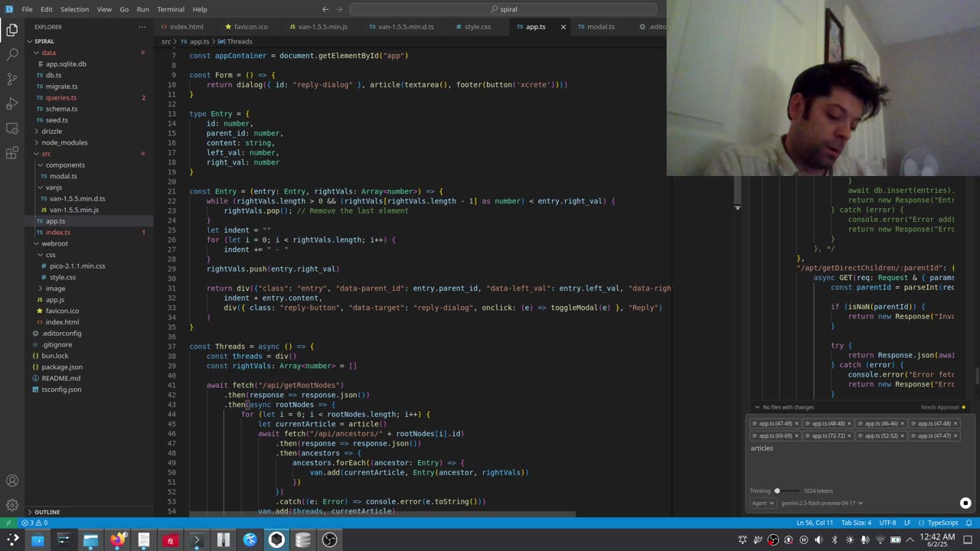Go forward using the navigation arrow
This screenshot has height=551, width=980.
[x=339, y=9]
